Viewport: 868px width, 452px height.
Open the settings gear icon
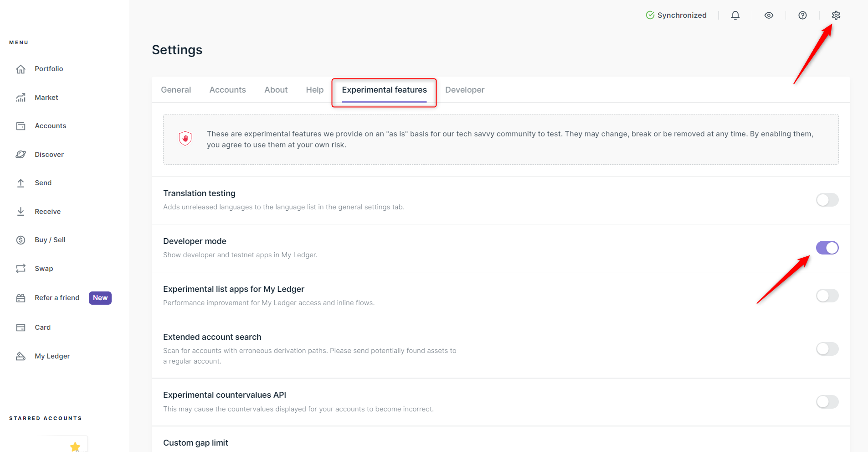tap(836, 15)
